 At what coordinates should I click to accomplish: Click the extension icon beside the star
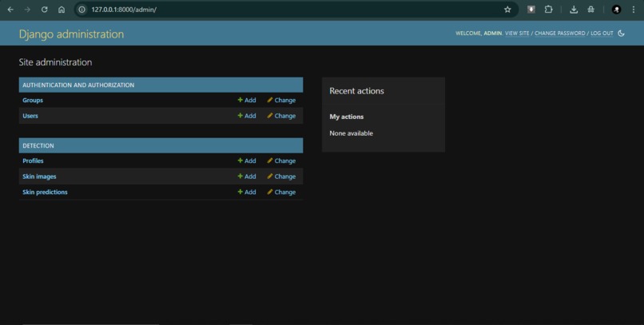[531, 10]
